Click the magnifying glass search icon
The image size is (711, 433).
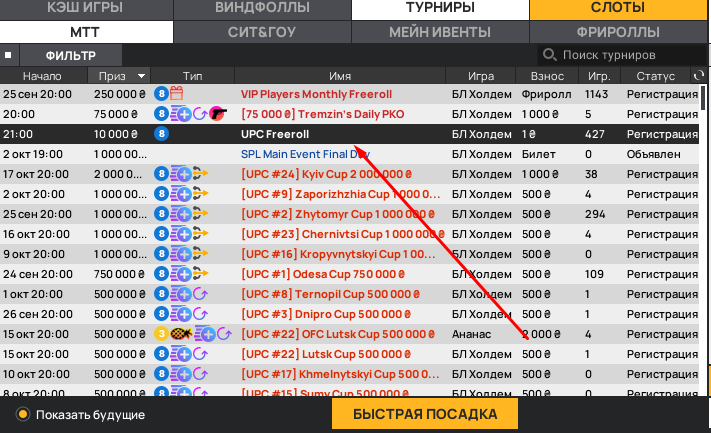click(x=550, y=55)
